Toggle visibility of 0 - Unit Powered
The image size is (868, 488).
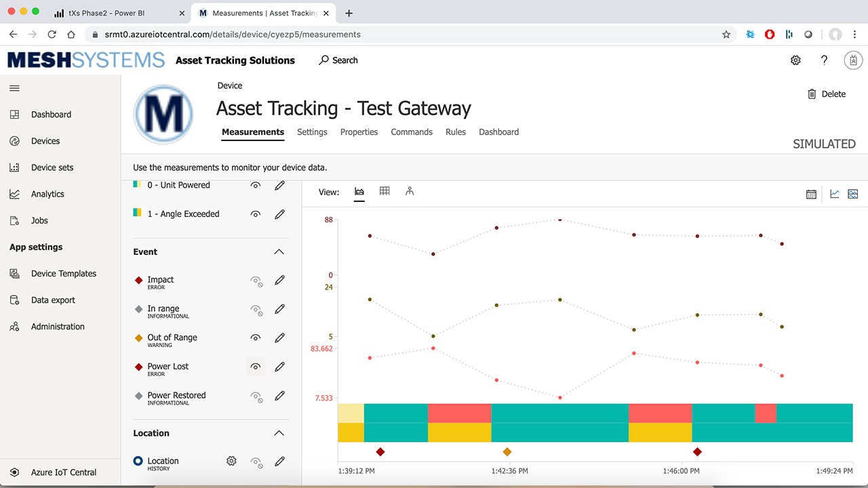coord(256,185)
